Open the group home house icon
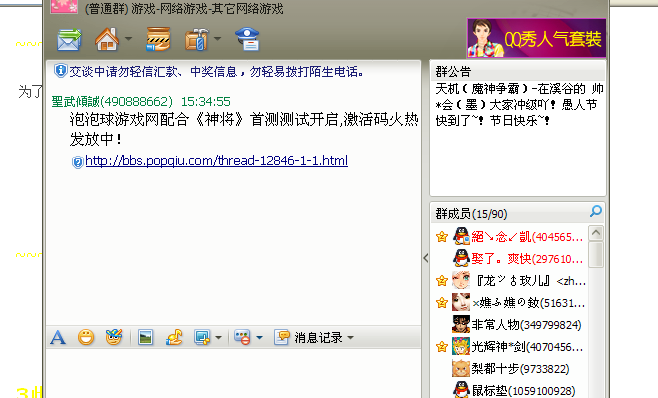The width and height of the screenshot is (658, 398). [107, 39]
